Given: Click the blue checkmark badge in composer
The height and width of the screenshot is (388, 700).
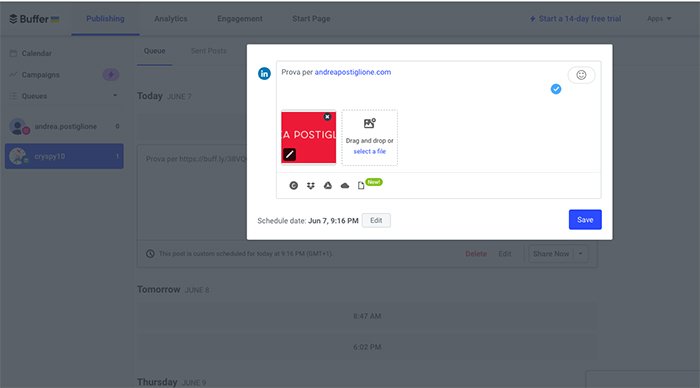Looking at the screenshot, I should [556, 89].
